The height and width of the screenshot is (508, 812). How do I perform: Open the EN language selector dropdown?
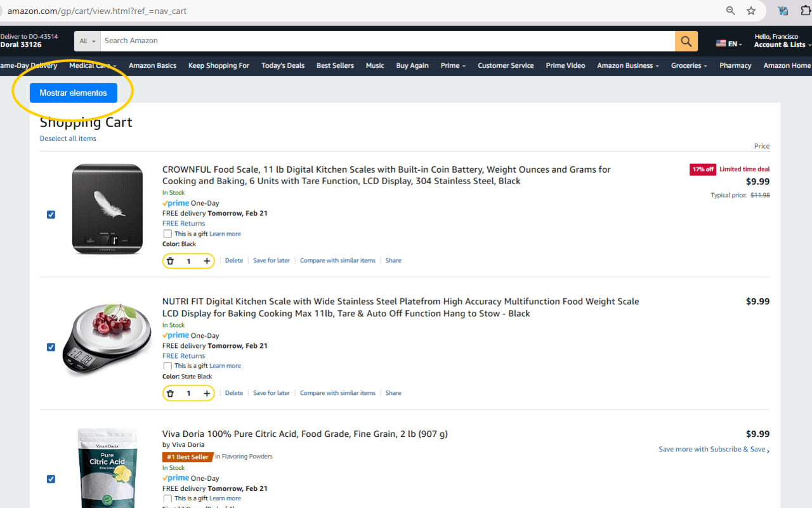(x=729, y=44)
